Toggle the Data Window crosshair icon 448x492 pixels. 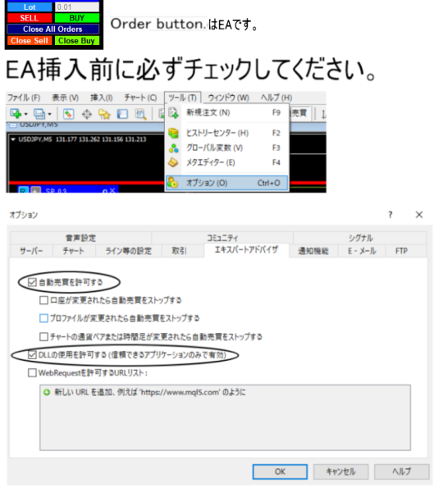pyautogui.click(x=87, y=114)
